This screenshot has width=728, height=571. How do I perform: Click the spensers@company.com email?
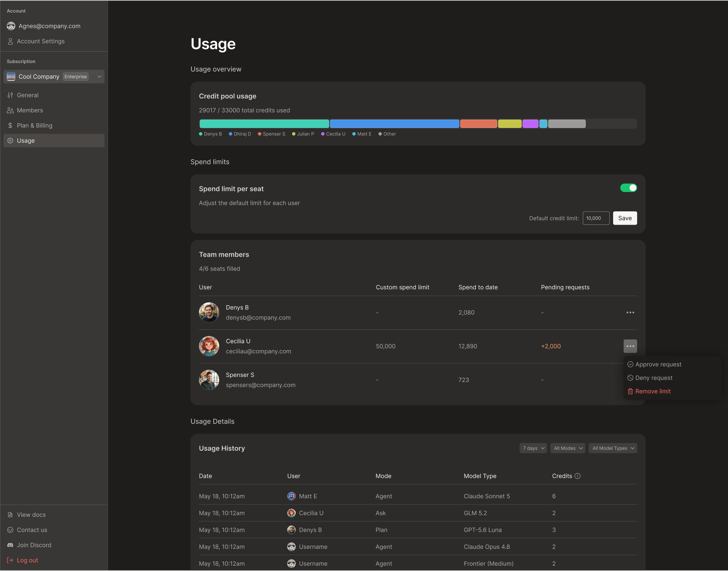tap(261, 385)
